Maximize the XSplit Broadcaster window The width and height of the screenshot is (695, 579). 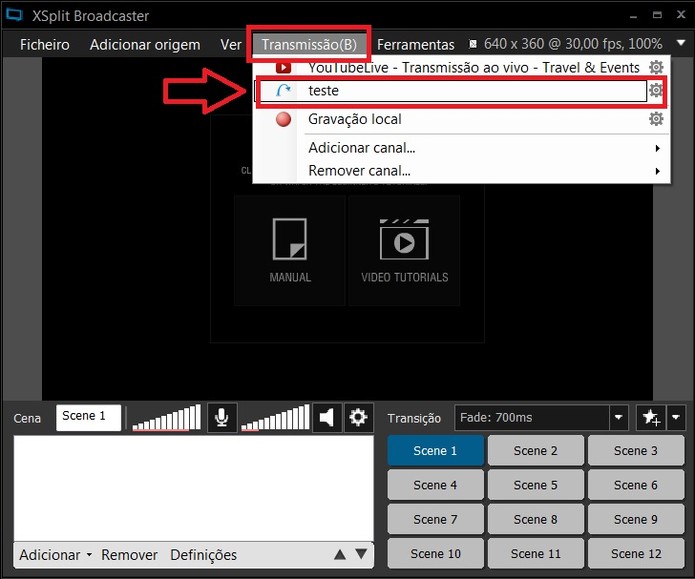coord(657,15)
